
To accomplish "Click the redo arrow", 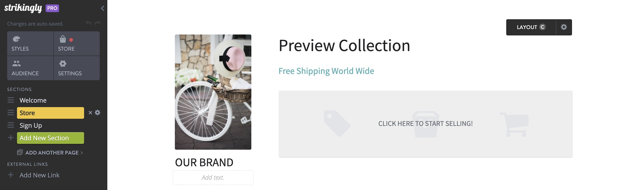I will tap(97, 23).
